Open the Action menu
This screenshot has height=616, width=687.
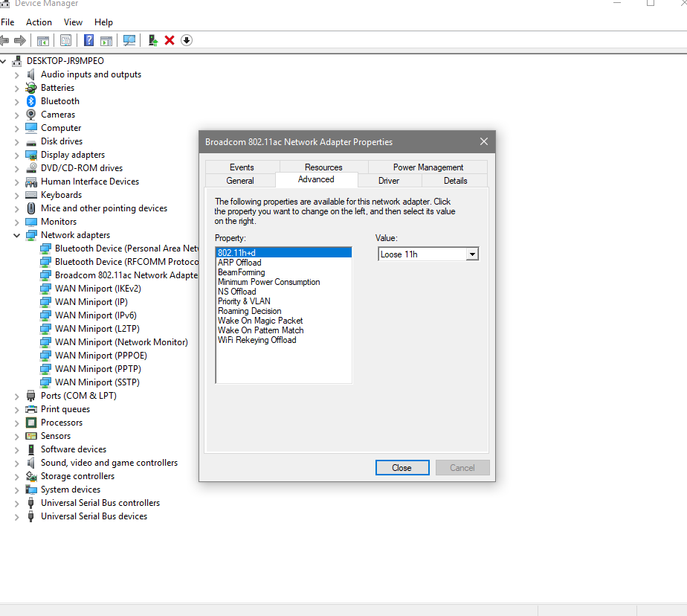tap(39, 22)
